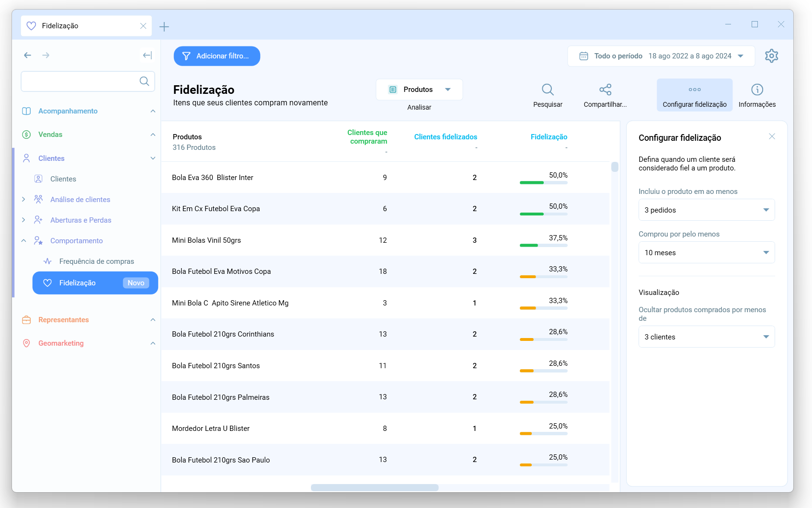Screen dimensions: 812x508
Task: Expand the Acompanhamento section
Action: (x=153, y=111)
